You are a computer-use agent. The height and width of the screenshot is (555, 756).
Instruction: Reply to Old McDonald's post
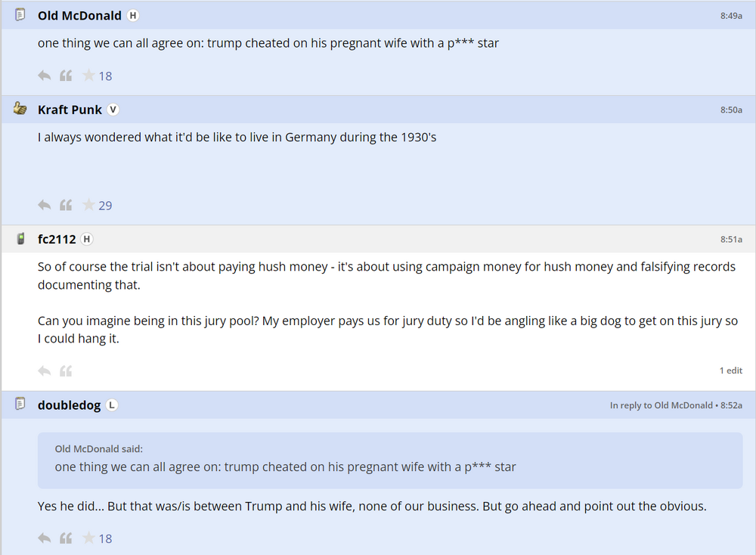coord(45,76)
